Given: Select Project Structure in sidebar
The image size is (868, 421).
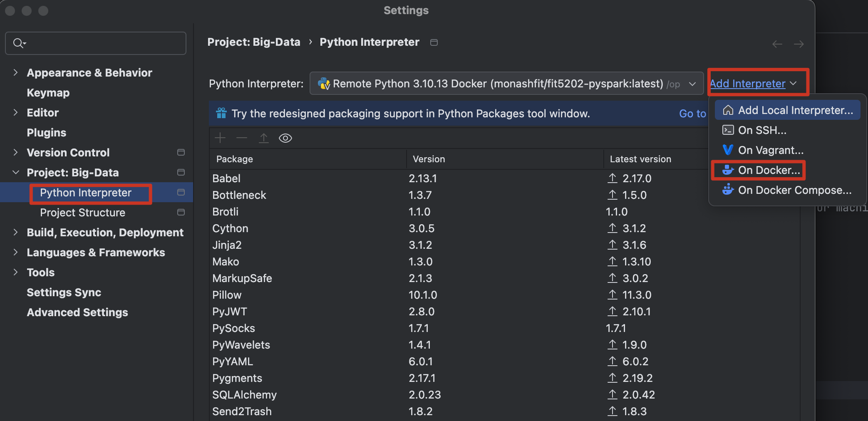Looking at the screenshot, I should (x=82, y=212).
